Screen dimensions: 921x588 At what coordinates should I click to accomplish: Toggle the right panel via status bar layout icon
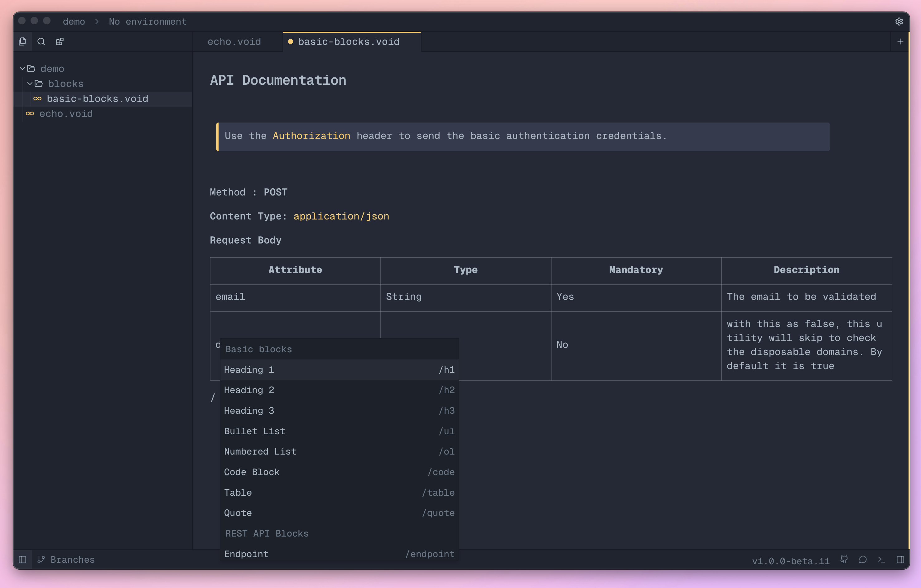[x=901, y=559]
